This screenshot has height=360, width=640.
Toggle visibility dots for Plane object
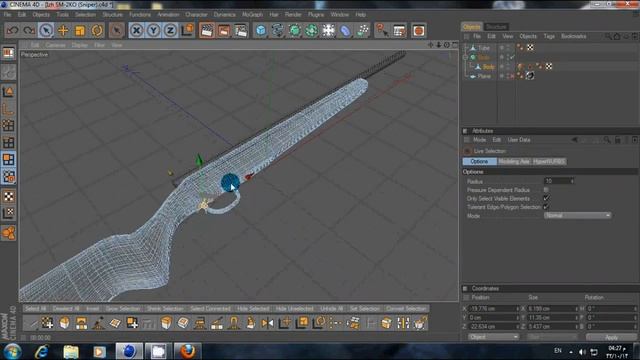coord(509,76)
